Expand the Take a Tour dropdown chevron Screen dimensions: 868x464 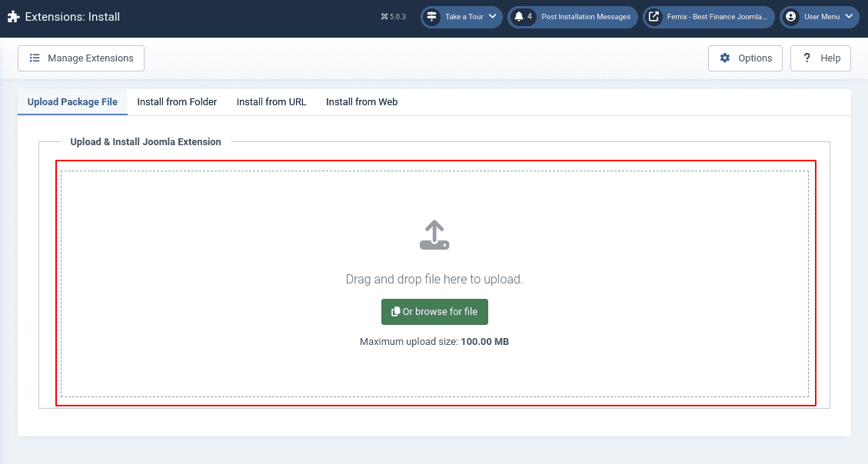[492, 17]
